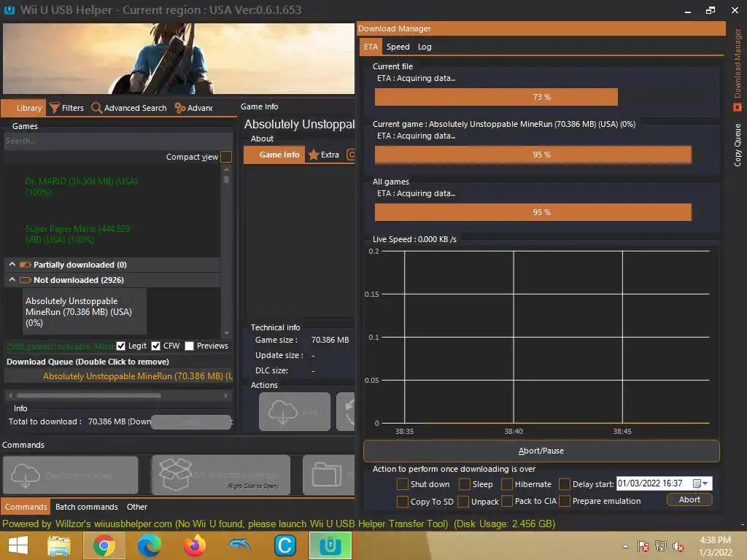Open the blue C app on taskbar
The width and height of the screenshot is (747, 560).
tap(285, 545)
